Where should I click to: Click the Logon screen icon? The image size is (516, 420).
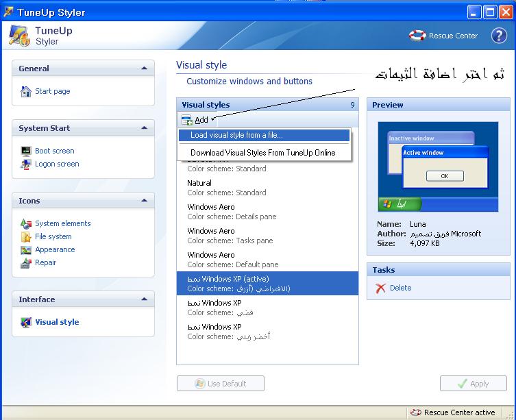point(25,164)
